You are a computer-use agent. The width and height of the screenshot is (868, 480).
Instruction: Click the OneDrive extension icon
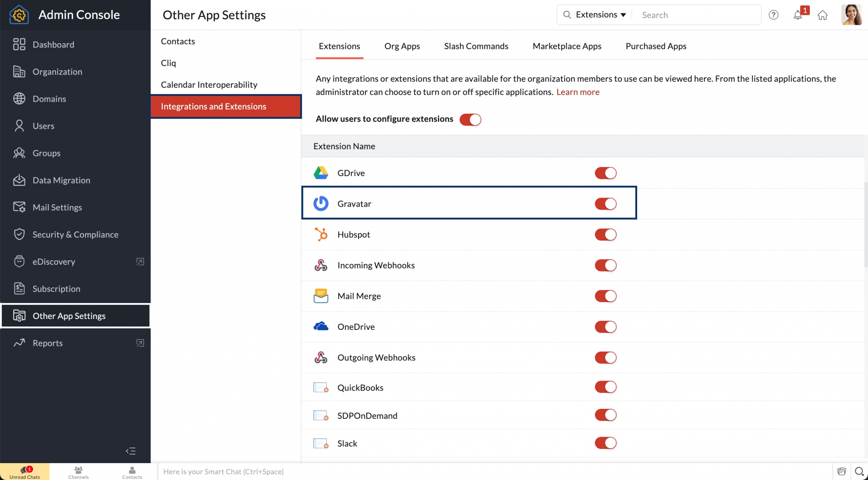coord(321,325)
